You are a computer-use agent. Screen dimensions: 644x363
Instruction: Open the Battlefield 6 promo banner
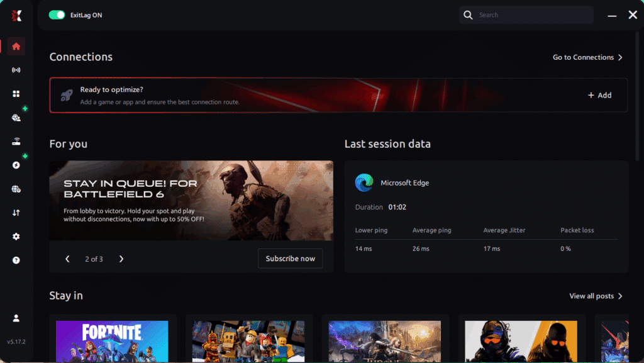(191, 201)
